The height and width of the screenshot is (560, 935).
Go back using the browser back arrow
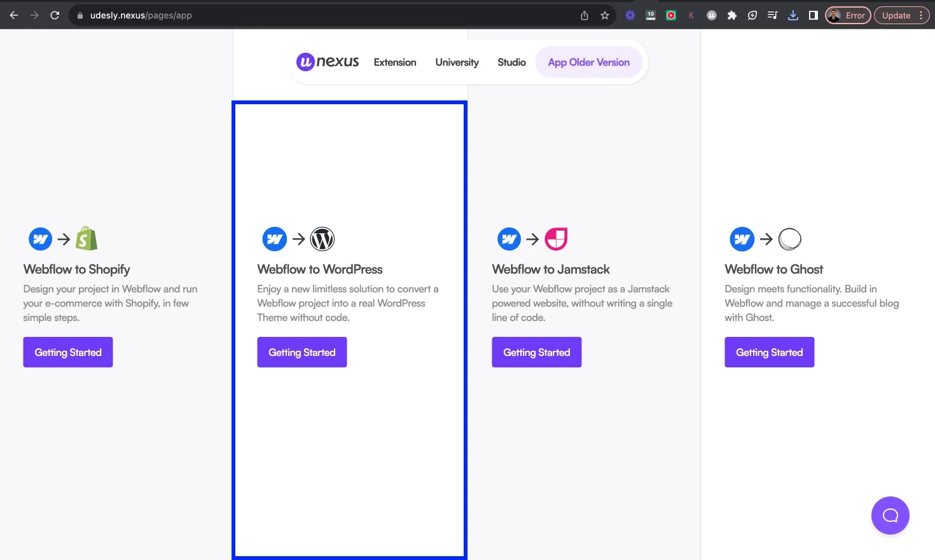click(x=14, y=15)
